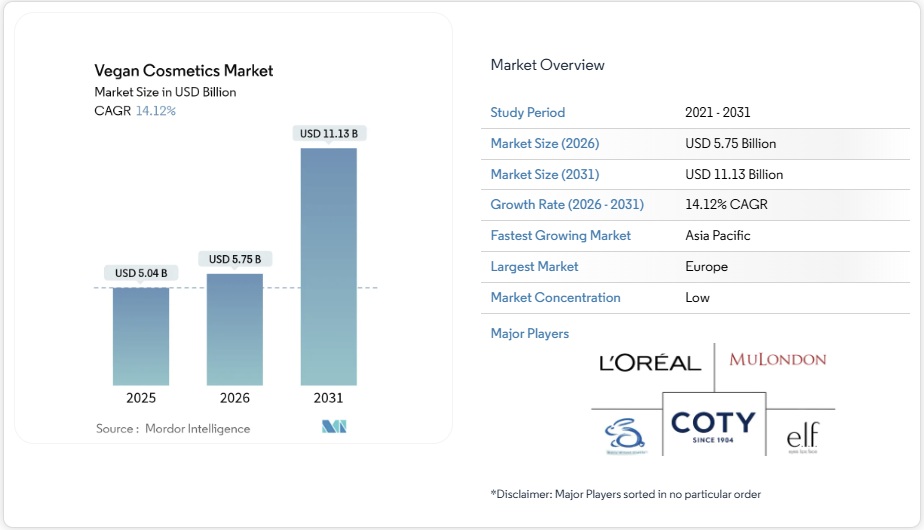Viewport: 924px width, 530px height.
Task: Select the 2026 bar in chart
Action: tap(235, 329)
